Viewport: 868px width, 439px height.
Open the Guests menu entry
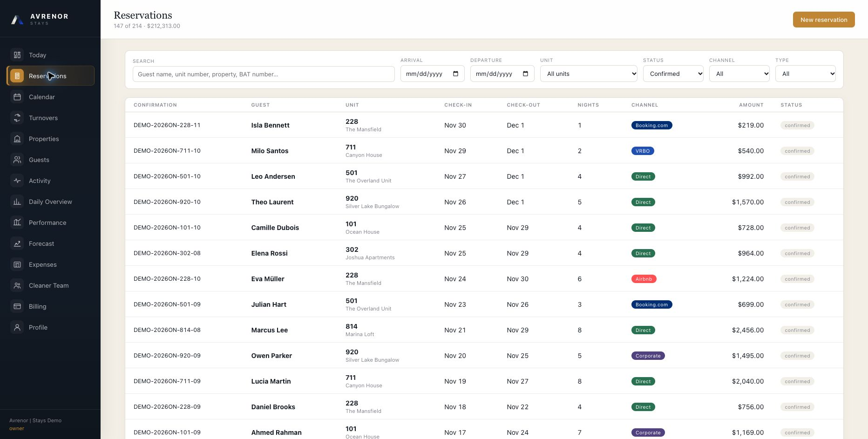(x=50, y=160)
